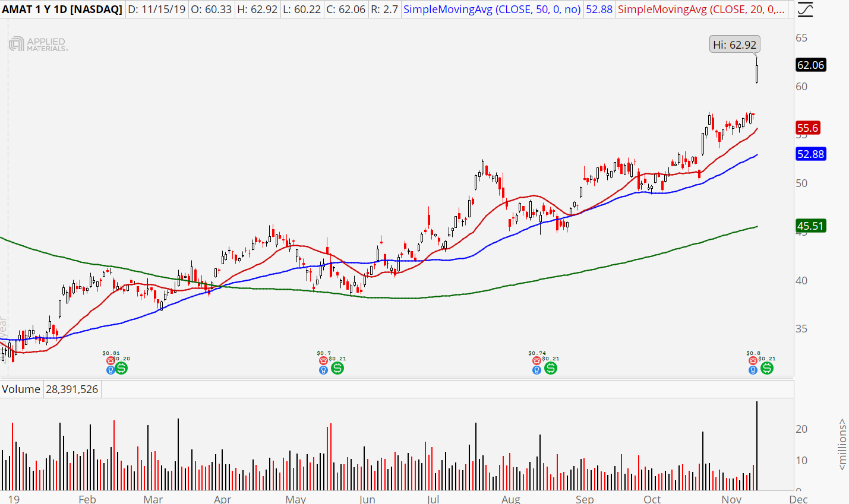849x504 pixels.
Task: Click the black 62.06 last price tag
Action: [x=811, y=65]
